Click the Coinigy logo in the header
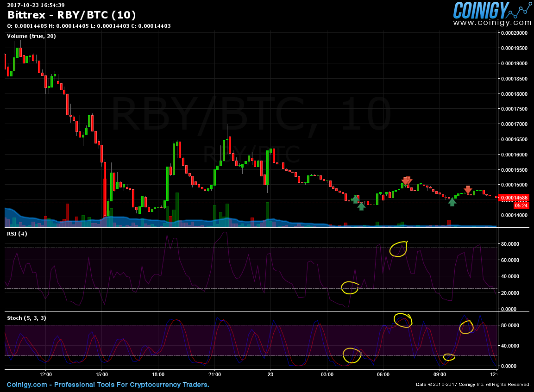 (492, 10)
